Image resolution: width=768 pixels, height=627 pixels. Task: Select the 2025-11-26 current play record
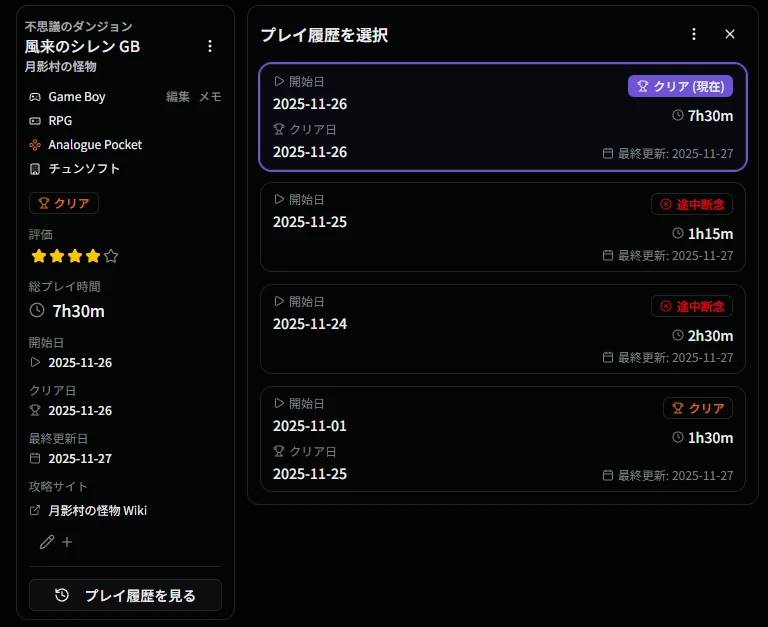point(503,117)
